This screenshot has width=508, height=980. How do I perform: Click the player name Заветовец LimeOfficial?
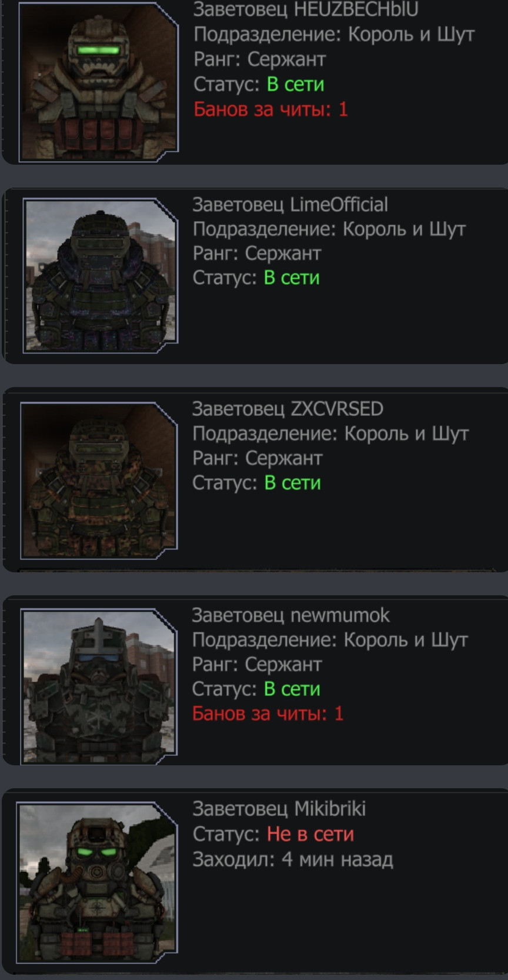coord(290,204)
